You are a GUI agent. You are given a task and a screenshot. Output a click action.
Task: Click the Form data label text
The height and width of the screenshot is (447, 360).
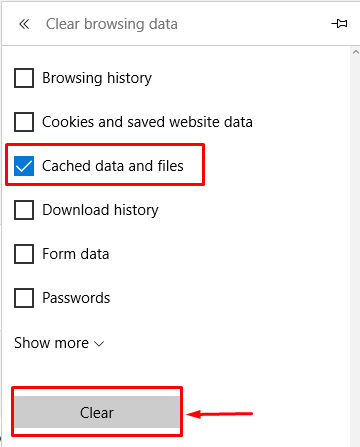[76, 254]
